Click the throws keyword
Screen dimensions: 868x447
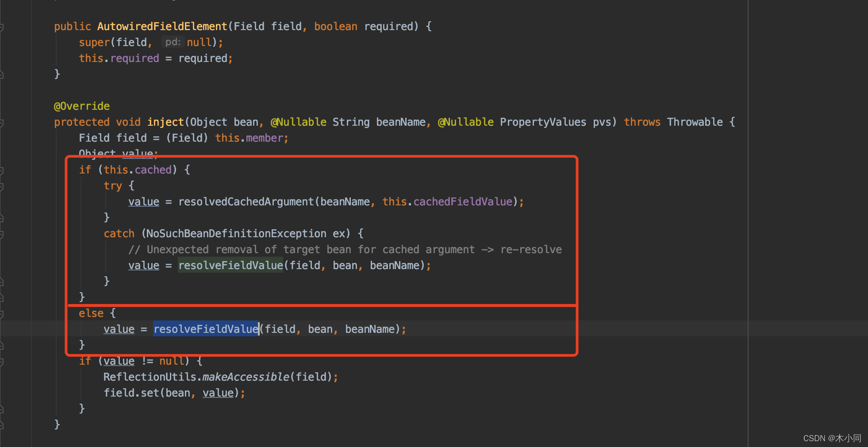point(642,122)
